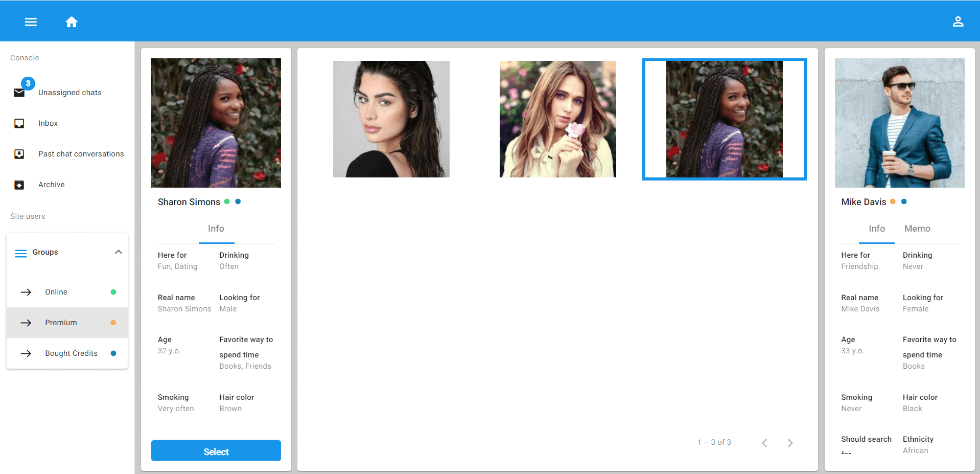Go to home via house icon
This screenshot has height=474, width=980.
[x=72, y=22]
